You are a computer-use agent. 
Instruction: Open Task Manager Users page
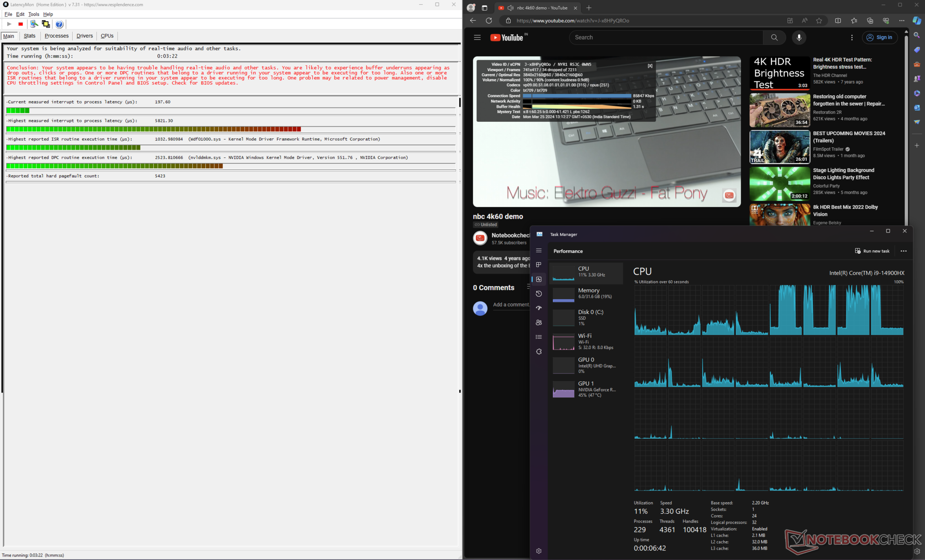click(x=539, y=323)
